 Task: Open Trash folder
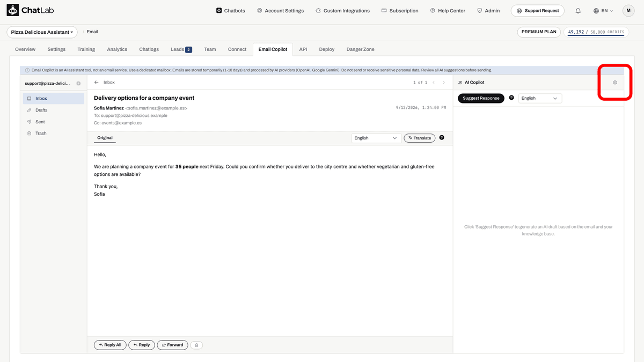click(x=54, y=133)
